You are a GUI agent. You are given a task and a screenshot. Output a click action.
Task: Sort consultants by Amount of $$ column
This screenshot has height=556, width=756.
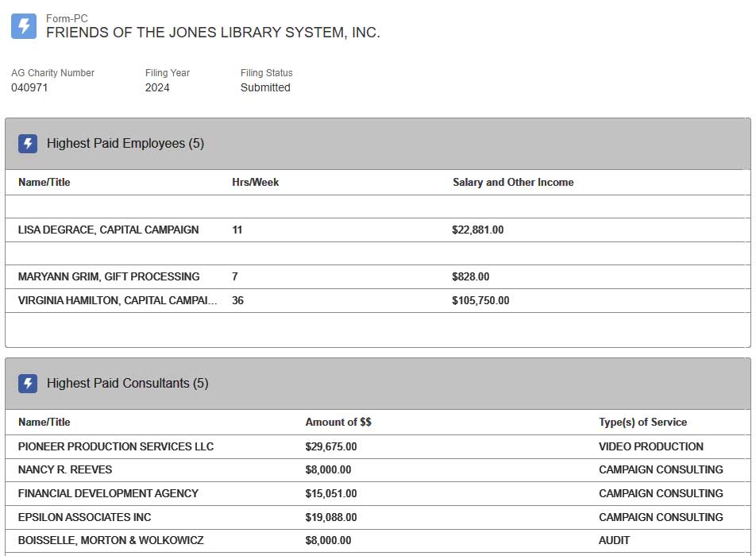point(338,423)
